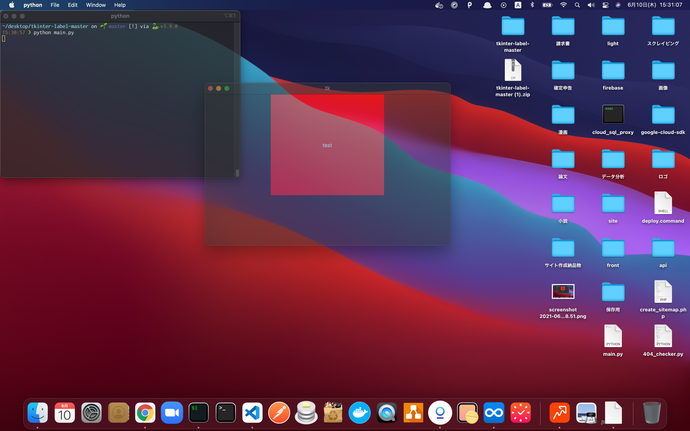Open the File menu
Image resolution: width=690 pixels, height=431 pixels.
pos(55,5)
